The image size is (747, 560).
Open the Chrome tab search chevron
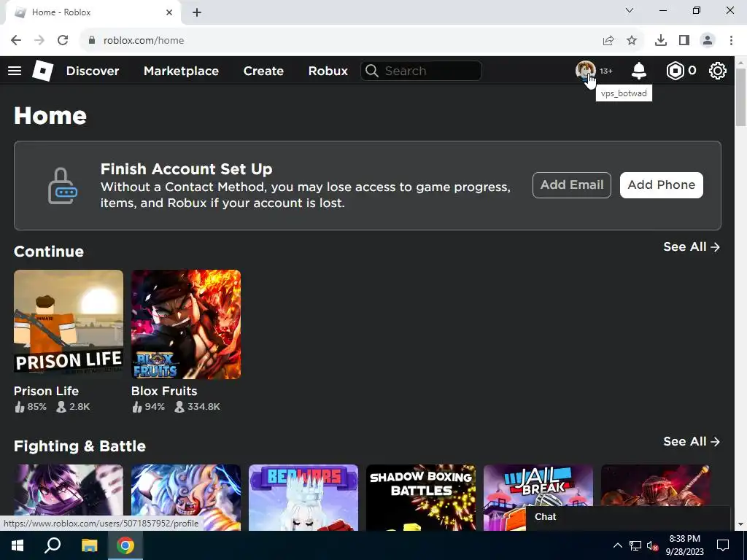(630, 10)
